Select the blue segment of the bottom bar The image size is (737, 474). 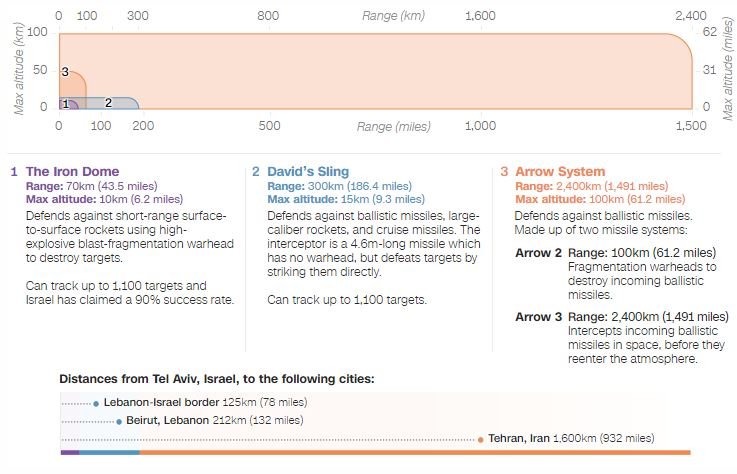click(x=109, y=453)
